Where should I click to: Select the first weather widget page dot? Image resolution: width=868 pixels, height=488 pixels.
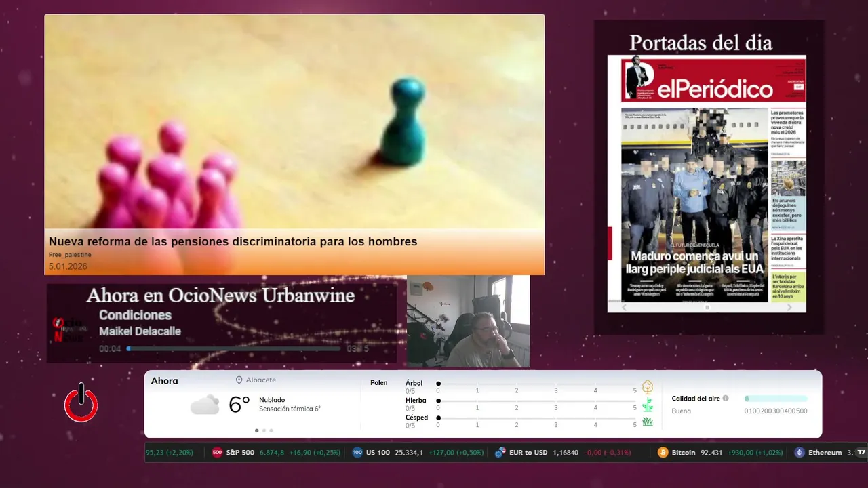pyautogui.click(x=256, y=430)
